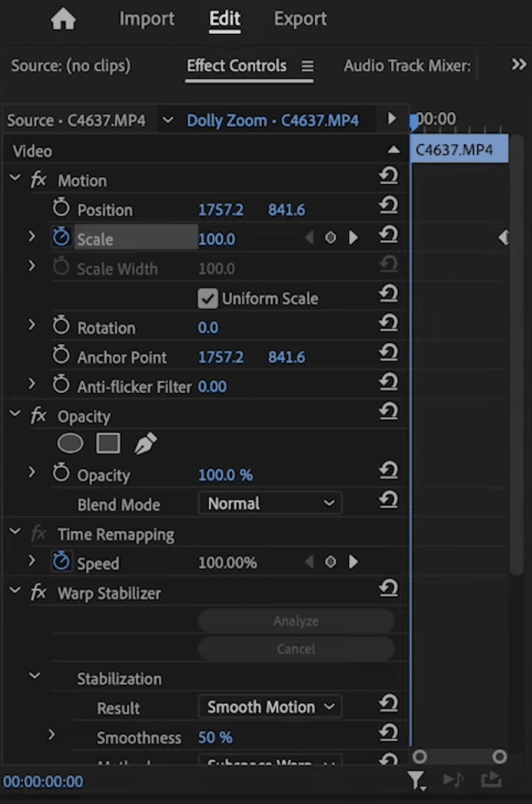Add or remove a Scale keyframe
Screen dimensions: 532x804
331,238
